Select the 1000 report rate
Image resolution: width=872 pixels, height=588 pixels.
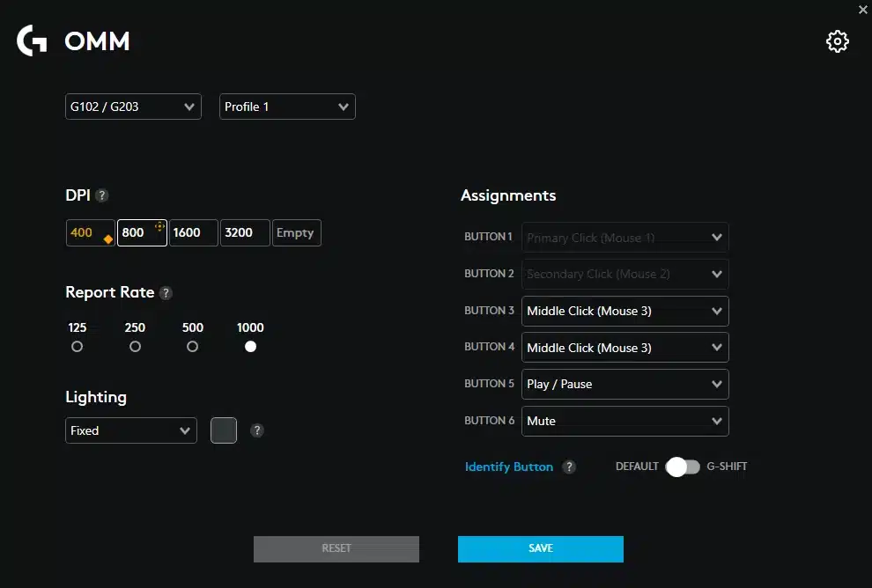[x=250, y=346]
